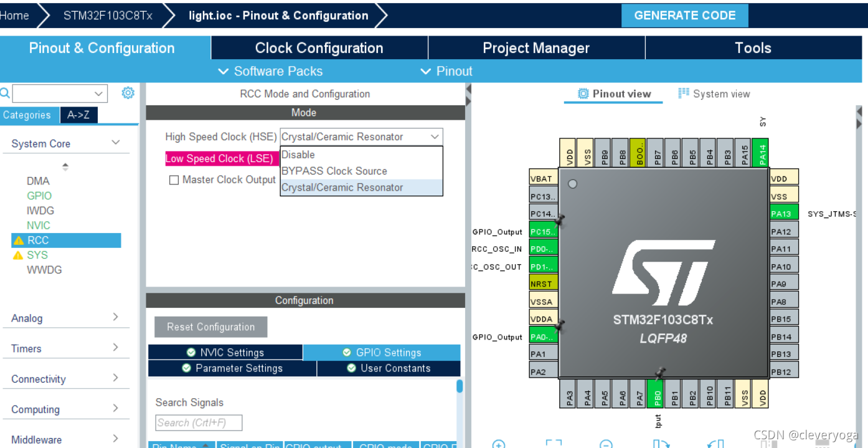Click the pushpin icon on PA0 pin
868x448 pixels.
click(560, 326)
